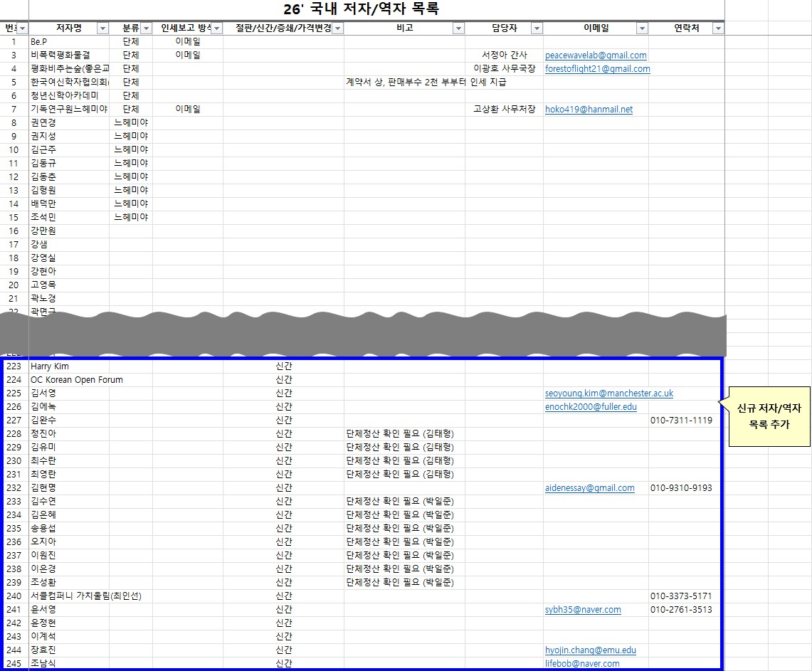Open the hoko419@hanmail.net email link
Screen dimensions: 812x671
point(589,110)
